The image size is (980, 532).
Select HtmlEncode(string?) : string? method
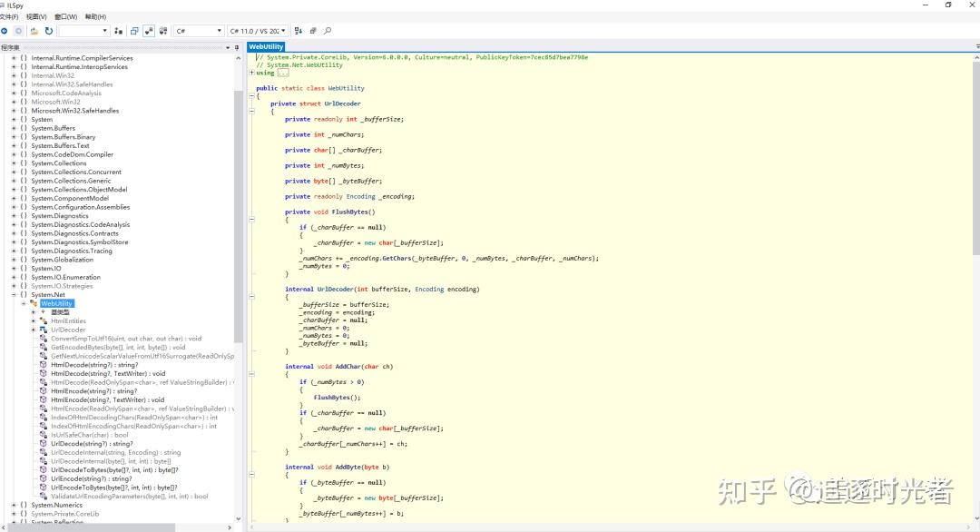click(x=93, y=390)
